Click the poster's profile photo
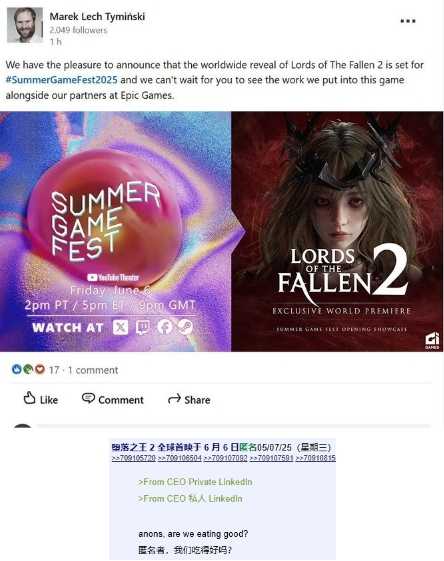444x561 pixels. tap(25, 25)
